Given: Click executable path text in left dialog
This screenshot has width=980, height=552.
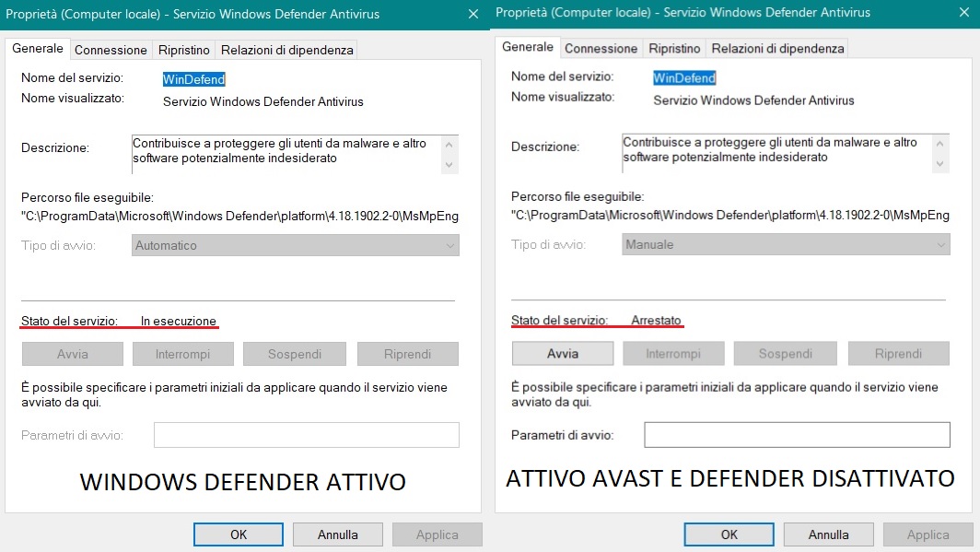Looking at the screenshot, I should tap(240, 217).
